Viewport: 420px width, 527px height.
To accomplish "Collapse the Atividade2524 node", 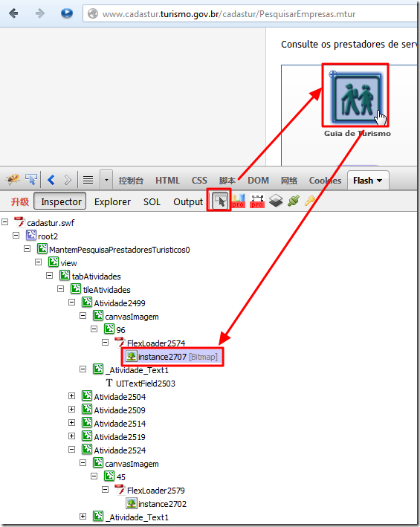I will point(72,450).
